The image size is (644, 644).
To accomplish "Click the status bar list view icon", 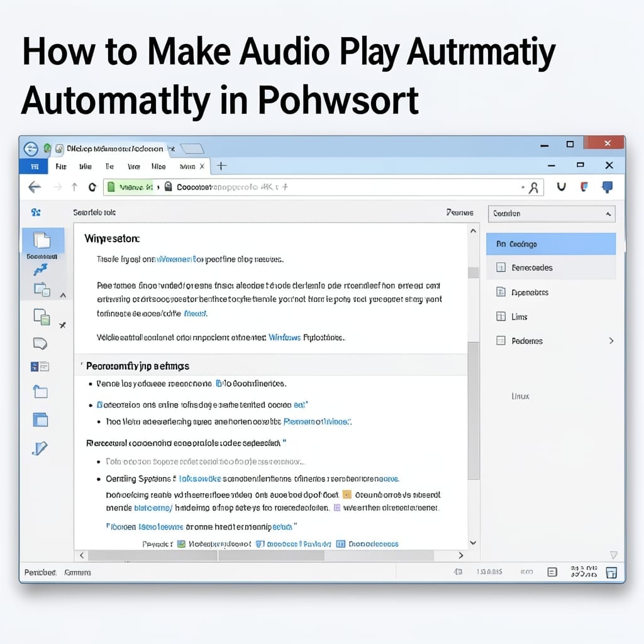I will click(552, 572).
